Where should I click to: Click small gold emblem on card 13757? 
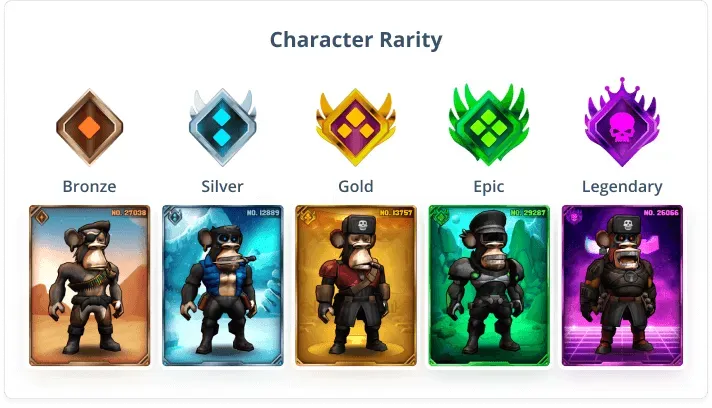tap(307, 217)
